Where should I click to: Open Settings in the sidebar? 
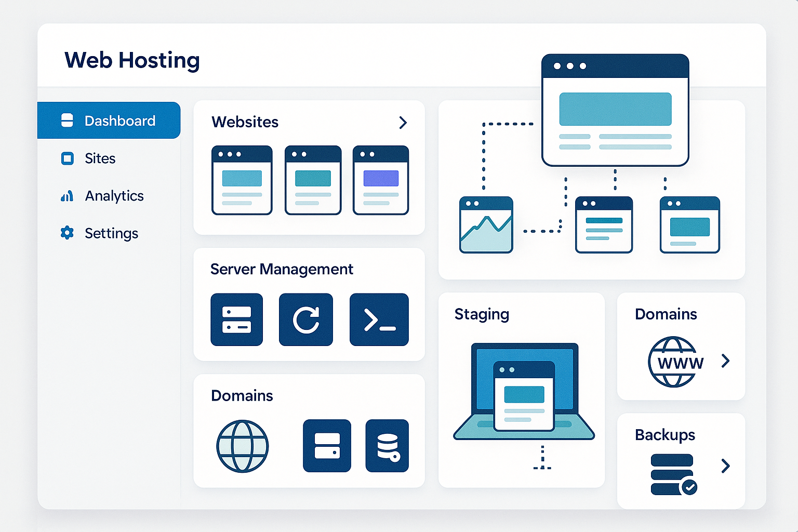click(111, 233)
